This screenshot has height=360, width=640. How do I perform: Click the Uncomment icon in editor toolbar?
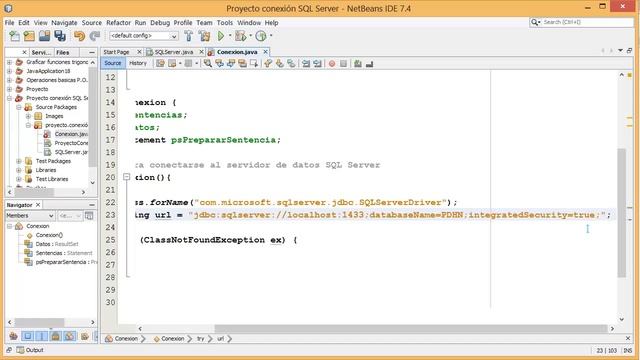(x=369, y=63)
